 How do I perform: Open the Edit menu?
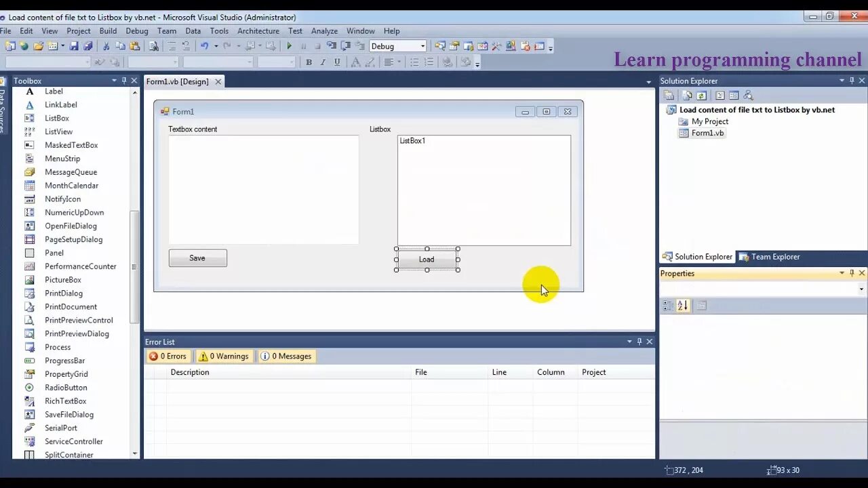click(x=26, y=30)
